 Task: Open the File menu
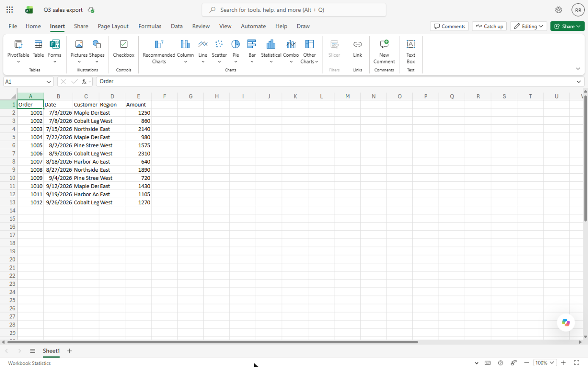(x=13, y=26)
